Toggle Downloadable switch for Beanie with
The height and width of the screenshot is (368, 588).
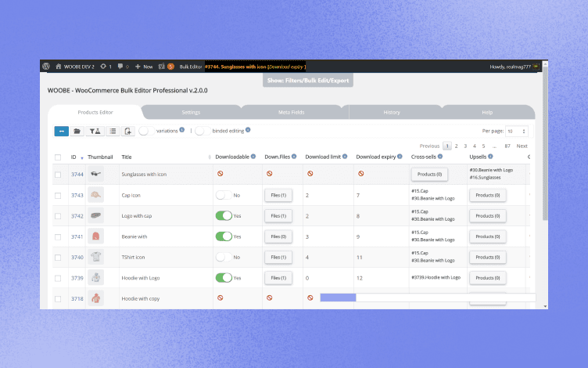tap(224, 236)
